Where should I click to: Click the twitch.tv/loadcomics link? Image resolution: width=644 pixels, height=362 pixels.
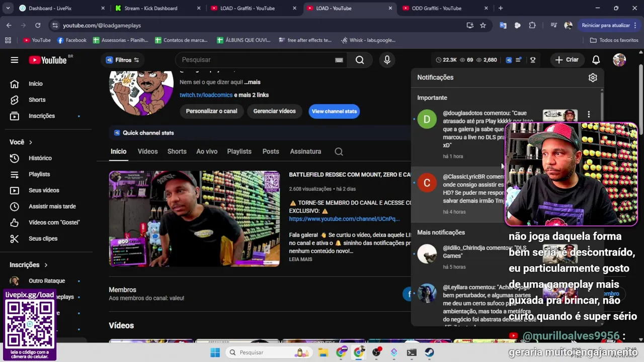click(x=206, y=95)
